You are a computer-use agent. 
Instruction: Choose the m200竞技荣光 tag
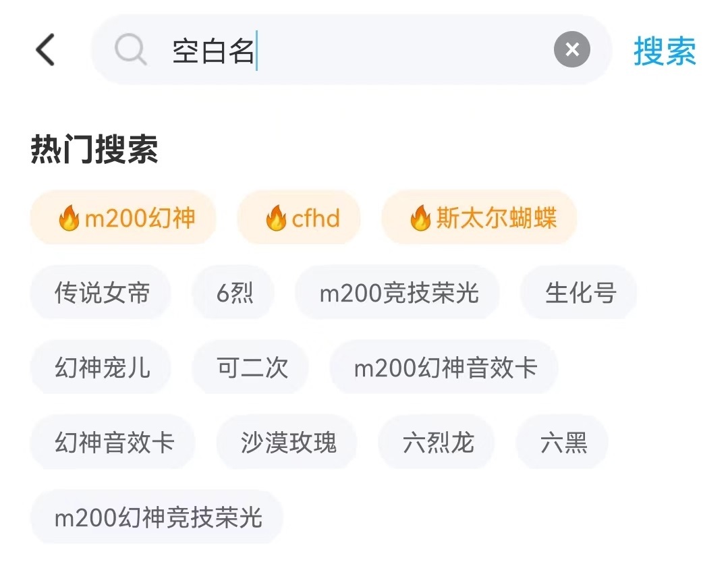[397, 293]
